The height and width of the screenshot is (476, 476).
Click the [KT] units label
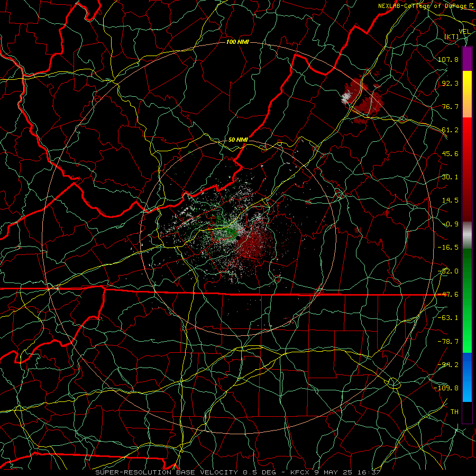[x=452, y=36]
